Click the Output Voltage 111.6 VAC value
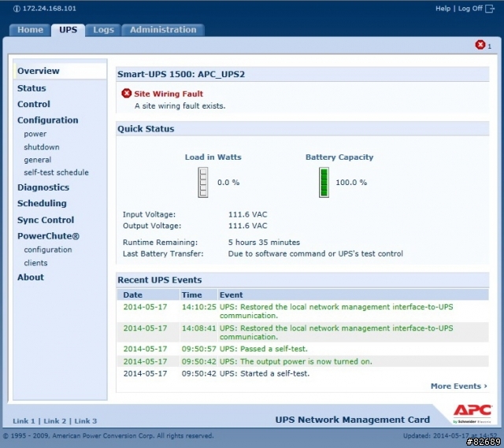 pos(247,226)
